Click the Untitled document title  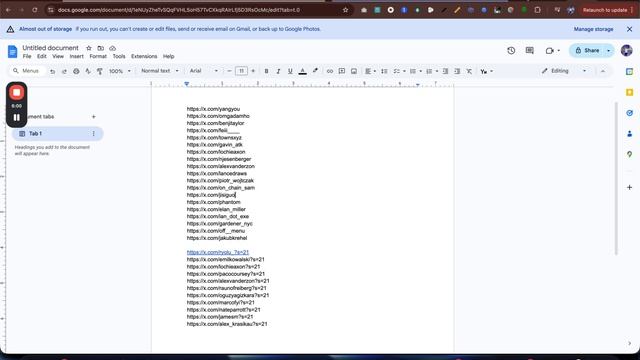pos(50,48)
